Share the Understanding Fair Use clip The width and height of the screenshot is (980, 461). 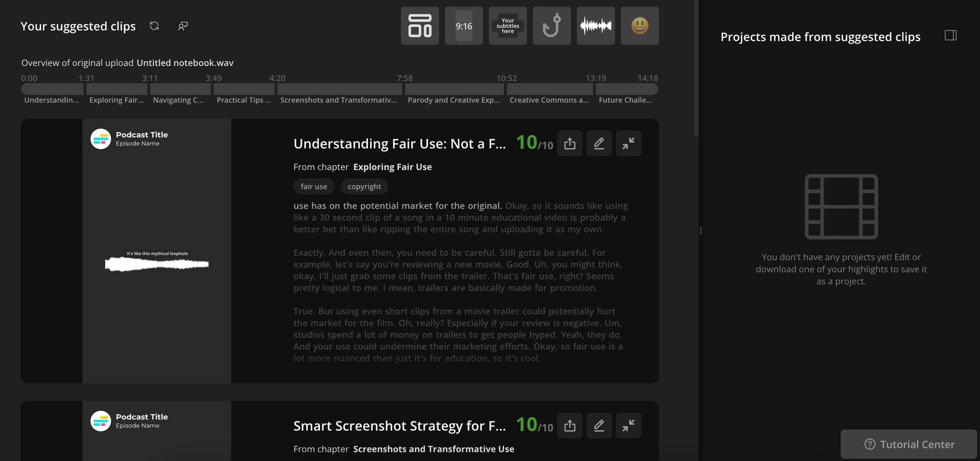pyautogui.click(x=569, y=143)
